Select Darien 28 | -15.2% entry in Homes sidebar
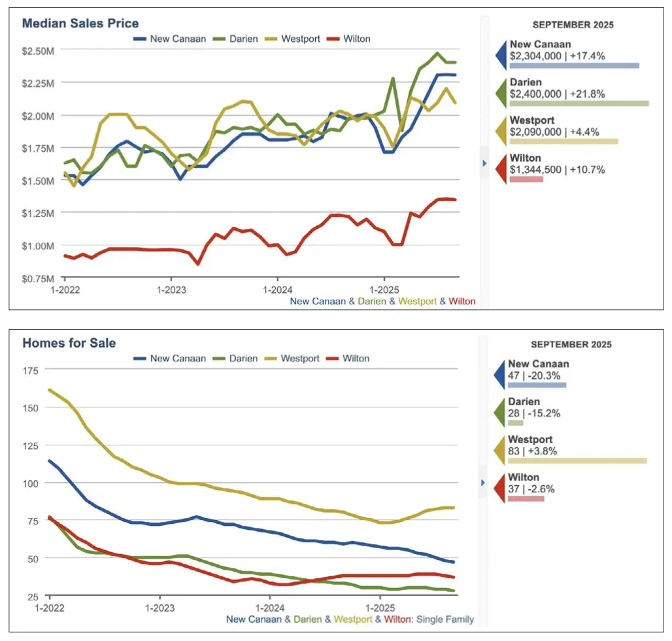This screenshot has height=641, width=672. 533,413
